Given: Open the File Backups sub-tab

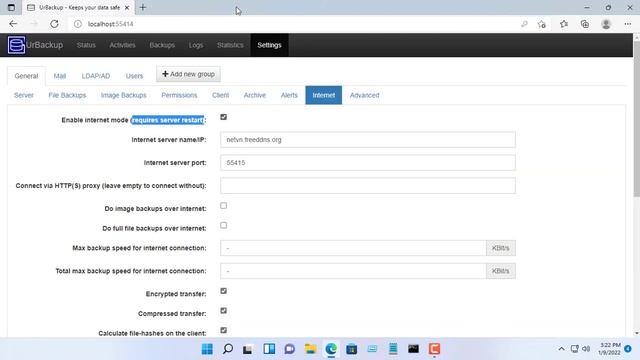Looking at the screenshot, I should click(67, 95).
